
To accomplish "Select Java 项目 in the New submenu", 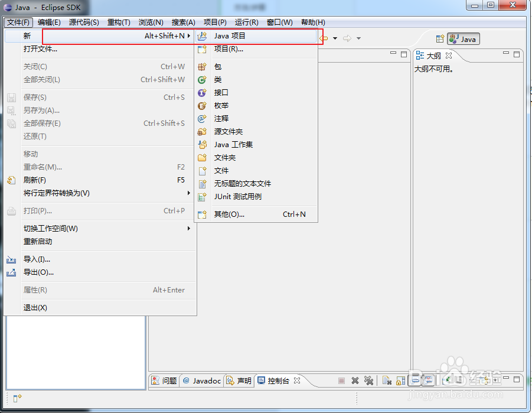I will [x=256, y=35].
